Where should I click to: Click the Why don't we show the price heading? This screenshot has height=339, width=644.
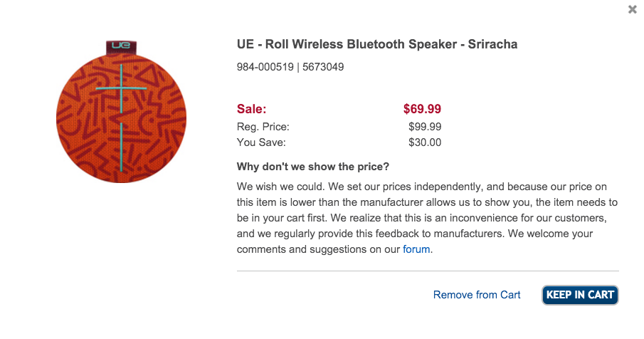[312, 167]
